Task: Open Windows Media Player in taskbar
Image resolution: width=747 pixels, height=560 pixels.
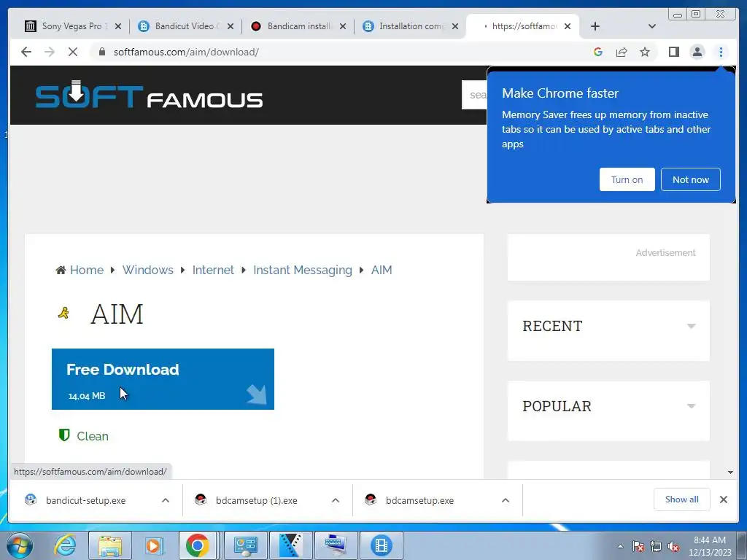Action: [x=153, y=545]
